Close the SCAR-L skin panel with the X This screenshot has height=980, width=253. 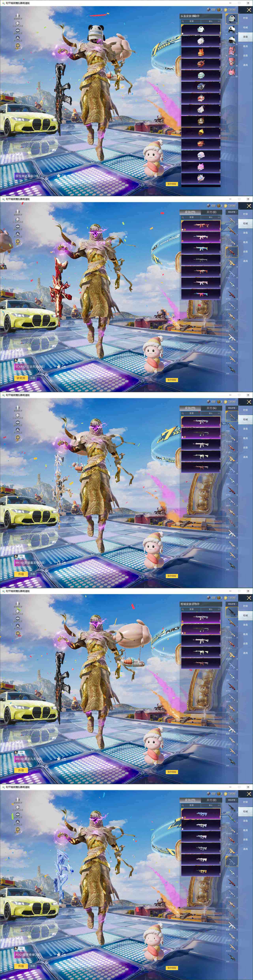(x=249, y=206)
